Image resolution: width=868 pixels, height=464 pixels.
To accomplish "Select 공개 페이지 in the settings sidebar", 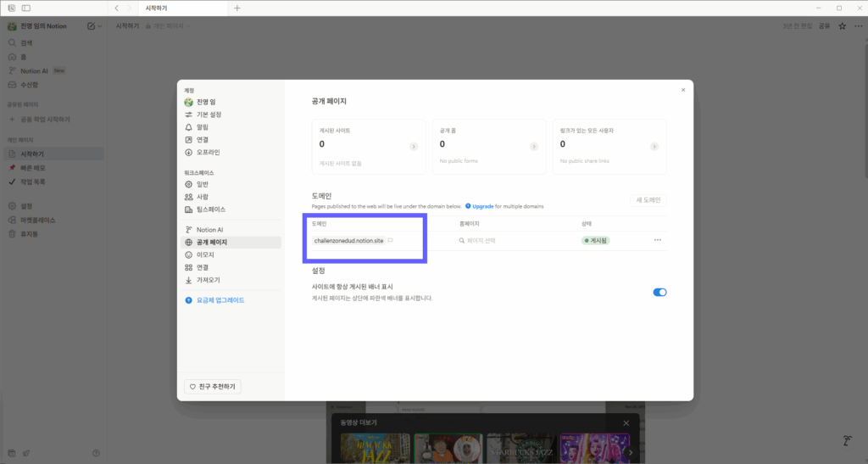I will pos(231,243).
